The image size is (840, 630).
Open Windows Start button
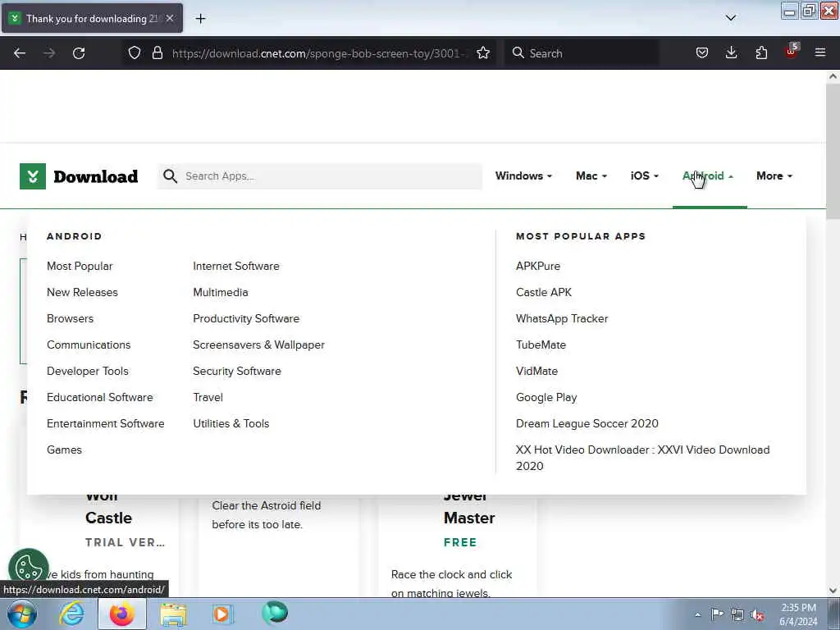[21, 614]
